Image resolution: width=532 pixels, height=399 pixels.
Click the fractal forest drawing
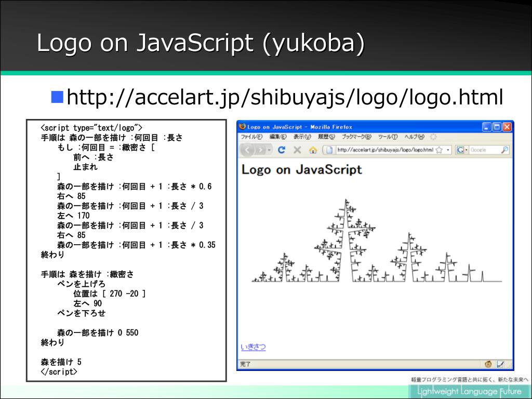click(377, 241)
